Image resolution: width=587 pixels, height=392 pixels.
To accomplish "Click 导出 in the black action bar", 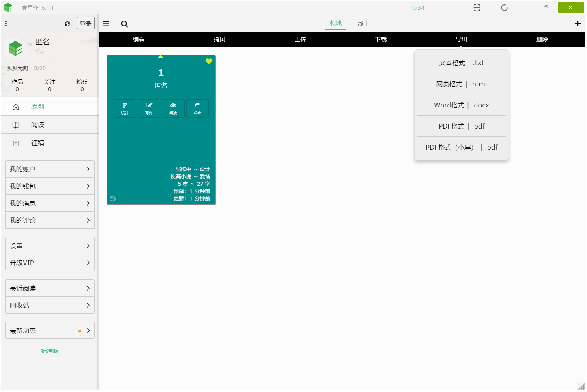I will click(x=462, y=39).
